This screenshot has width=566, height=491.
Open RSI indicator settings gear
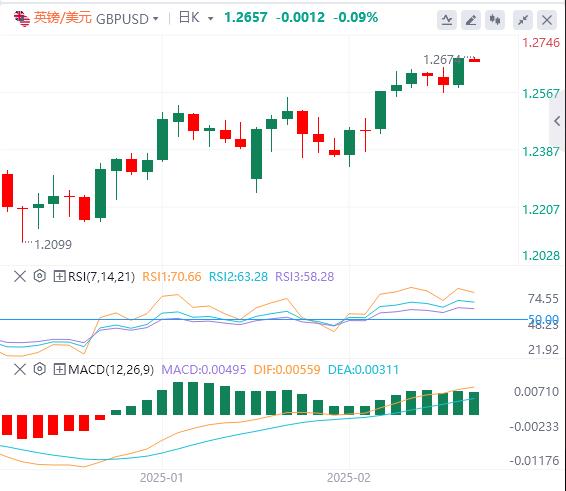pyautogui.click(x=40, y=276)
